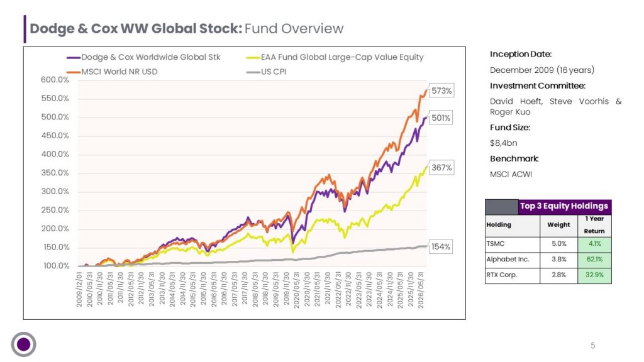Click the purple circle logo icon

coord(23,344)
